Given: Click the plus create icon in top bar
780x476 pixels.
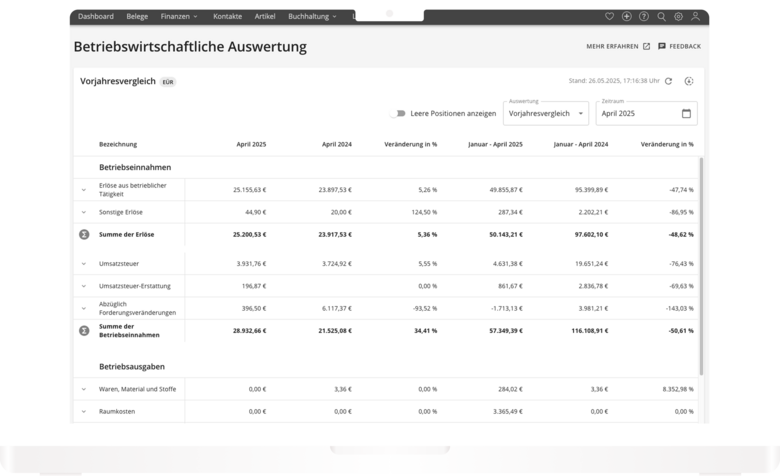Looking at the screenshot, I should tap(626, 17).
